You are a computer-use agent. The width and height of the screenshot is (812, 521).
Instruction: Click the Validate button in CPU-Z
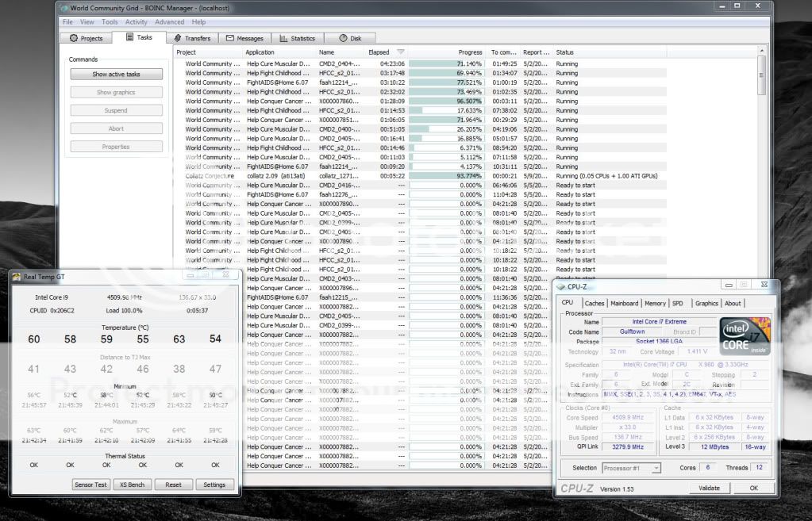click(x=709, y=488)
